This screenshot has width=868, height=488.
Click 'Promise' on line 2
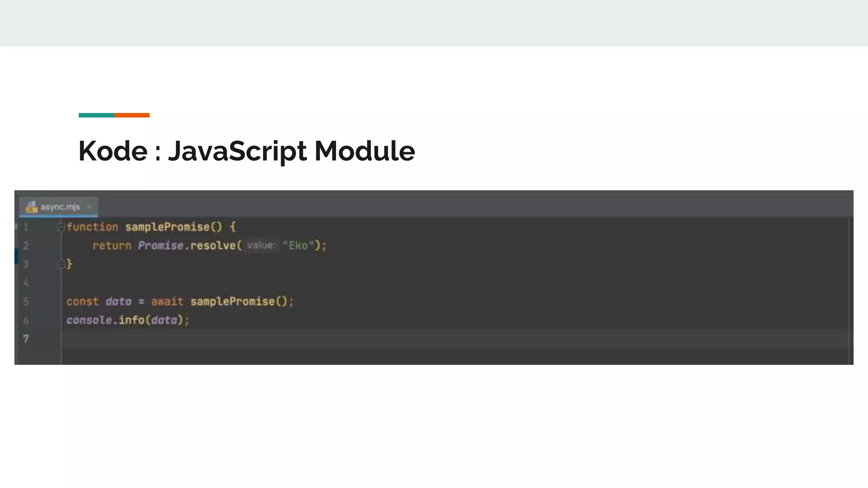point(161,246)
